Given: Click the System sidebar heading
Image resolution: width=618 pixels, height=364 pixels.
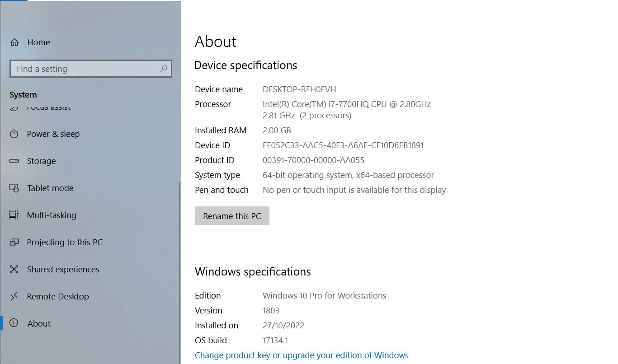Looking at the screenshot, I should (x=23, y=95).
